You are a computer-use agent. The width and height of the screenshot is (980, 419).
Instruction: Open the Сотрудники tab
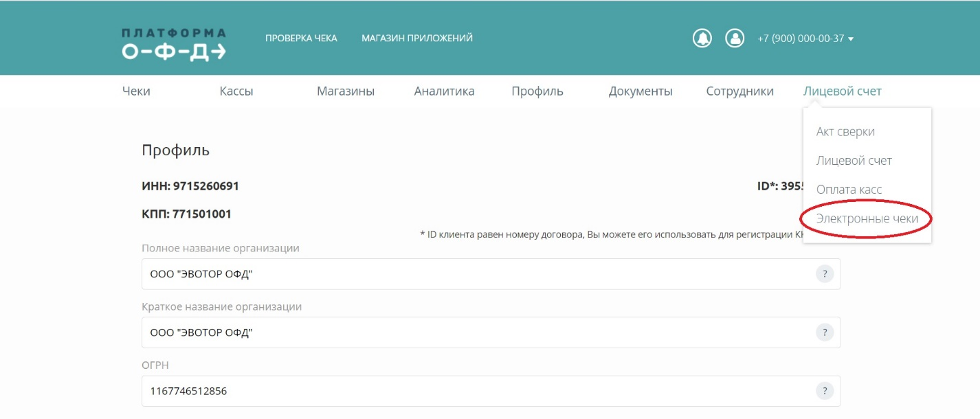pos(739,91)
